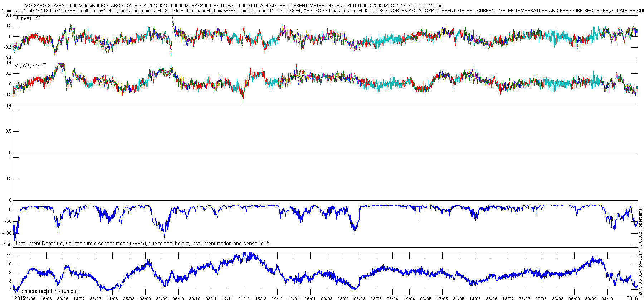Select the '03/11' date tick
644x304 pixels.
[x=211, y=299]
